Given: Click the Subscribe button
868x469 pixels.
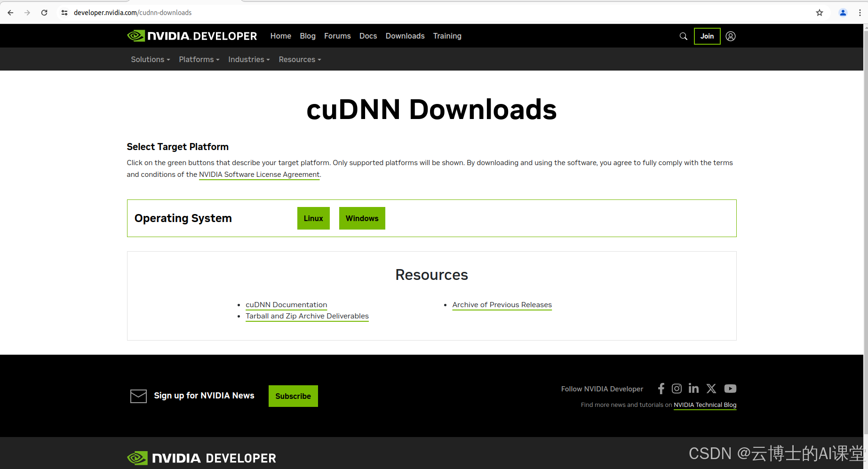Looking at the screenshot, I should click(293, 396).
